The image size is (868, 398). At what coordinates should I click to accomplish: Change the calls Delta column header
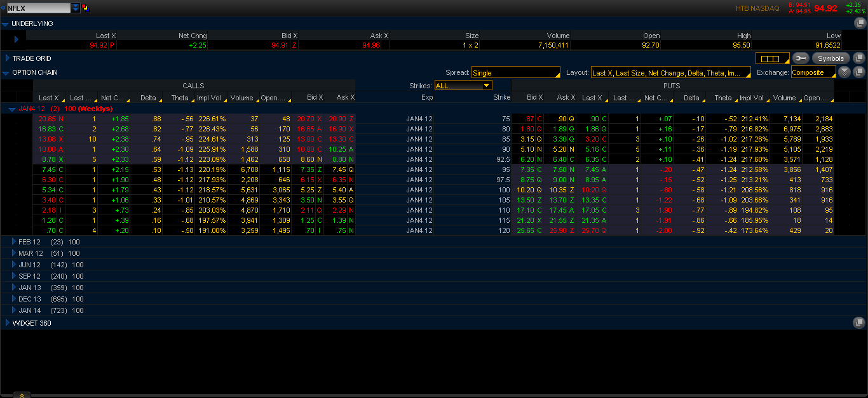pos(146,98)
